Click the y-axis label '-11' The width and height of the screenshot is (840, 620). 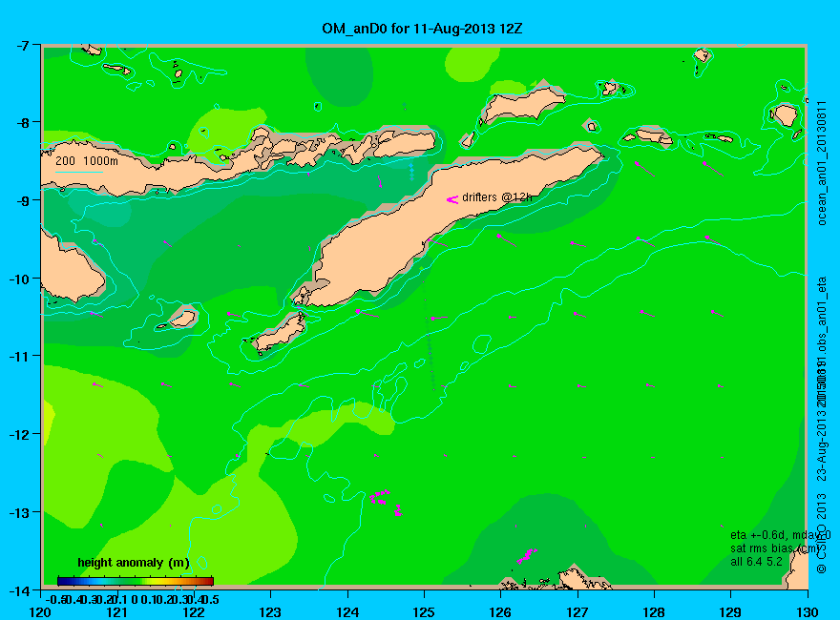click(x=19, y=356)
